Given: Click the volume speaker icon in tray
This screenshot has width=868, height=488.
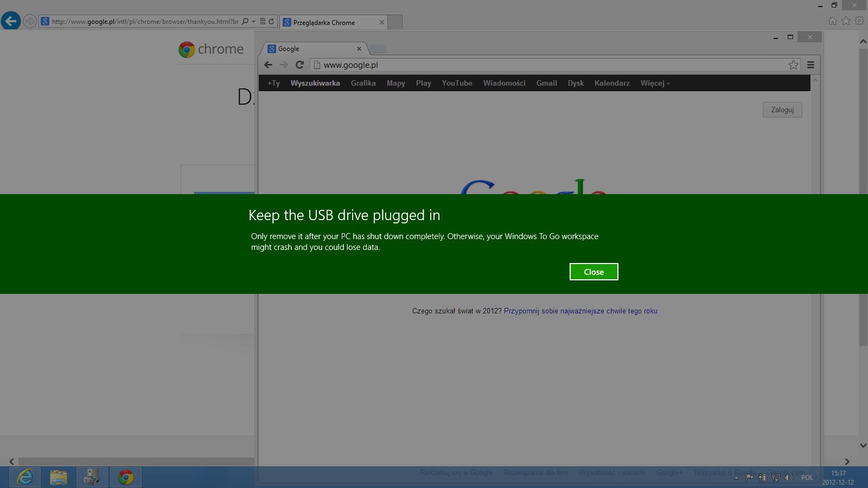Looking at the screenshot, I should point(788,478).
